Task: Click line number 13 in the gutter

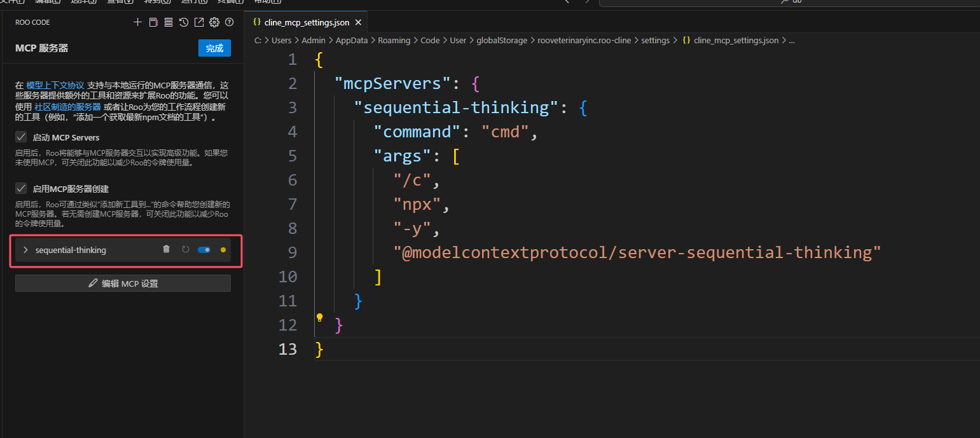Action: (x=287, y=349)
